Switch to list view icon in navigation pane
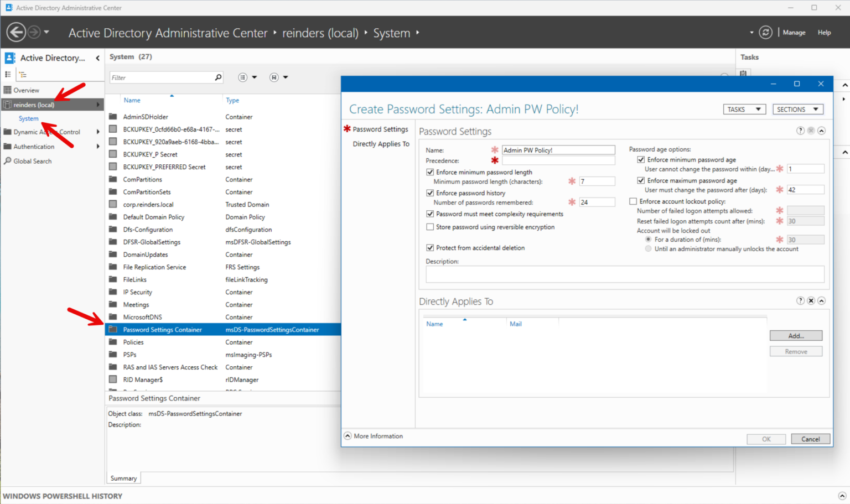 coord(8,74)
